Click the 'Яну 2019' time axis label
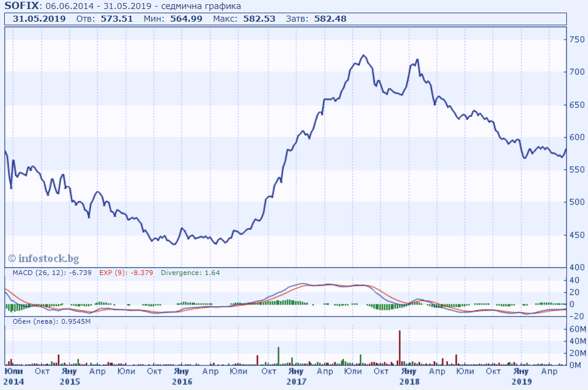The width and height of the screenshot is (588, 390). click(x=521, y=377)
